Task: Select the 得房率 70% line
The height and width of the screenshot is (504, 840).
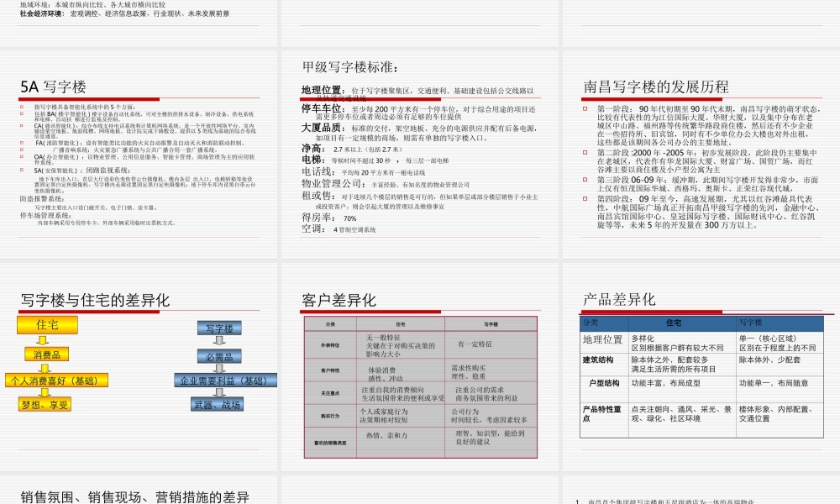Action: [328, 218]
